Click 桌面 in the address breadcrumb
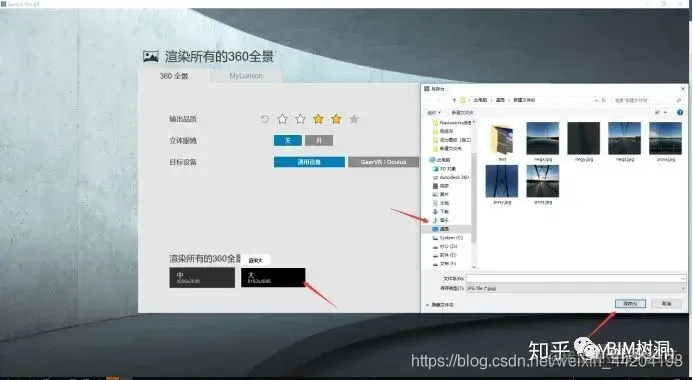Image resolution: width=693 pixels, height=380 pixels. (x=500, y=100)
